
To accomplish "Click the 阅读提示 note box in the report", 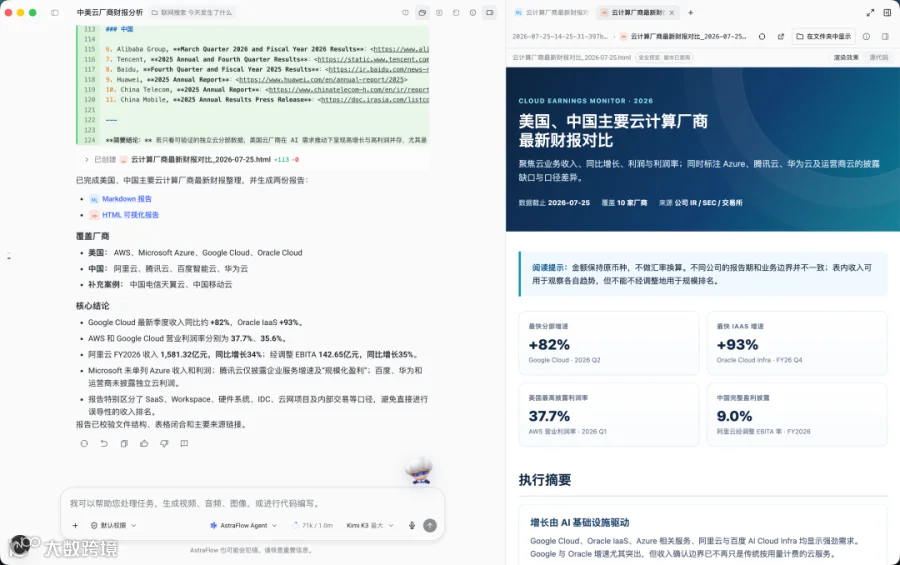I will pos(703,274).
